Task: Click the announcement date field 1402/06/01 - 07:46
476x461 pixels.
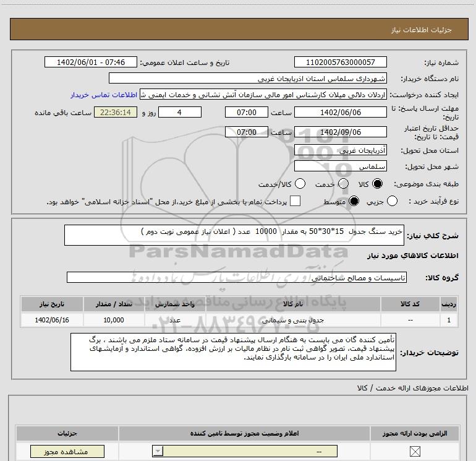Action: point(91,62)
